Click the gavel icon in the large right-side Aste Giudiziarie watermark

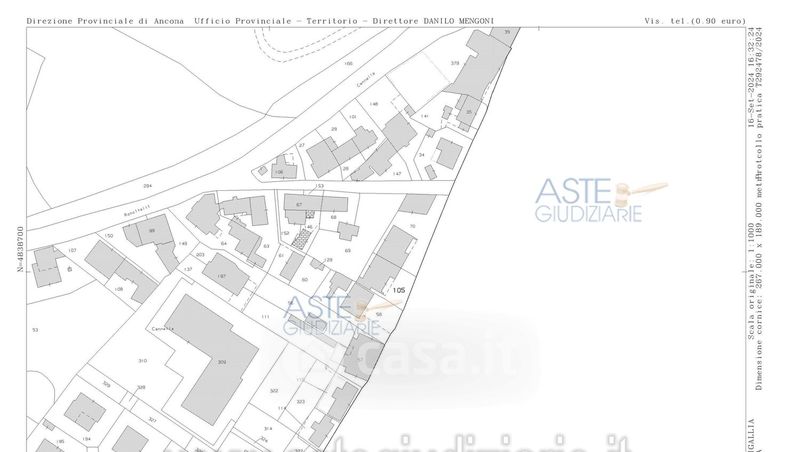tap(641, 188)
